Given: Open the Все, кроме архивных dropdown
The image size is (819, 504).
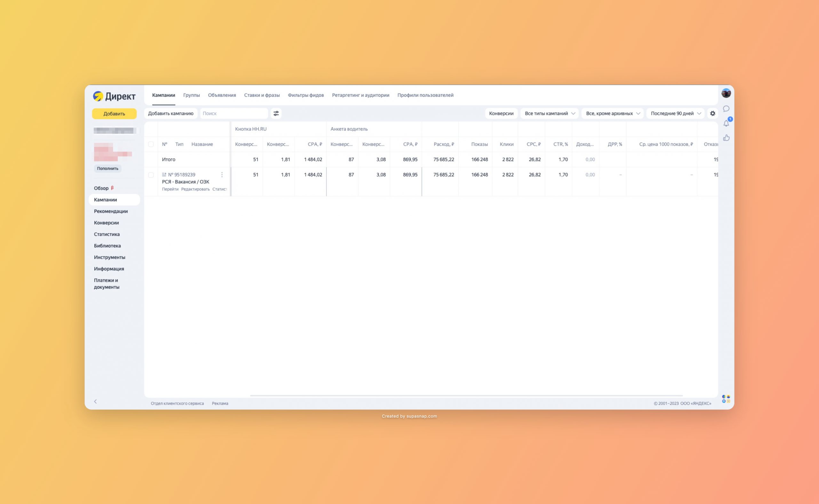Looking at the screenshot, I should point(612,113).
